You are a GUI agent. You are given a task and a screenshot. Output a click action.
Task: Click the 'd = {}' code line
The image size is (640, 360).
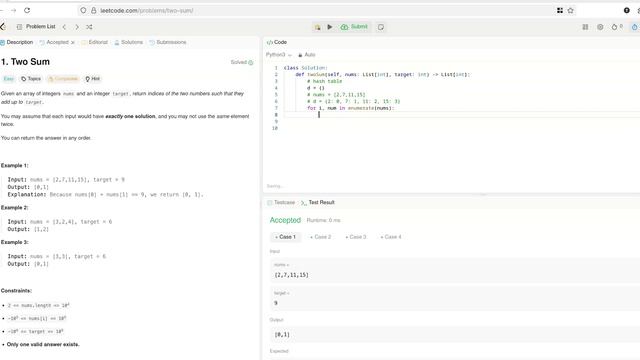[x=316, y=88]
